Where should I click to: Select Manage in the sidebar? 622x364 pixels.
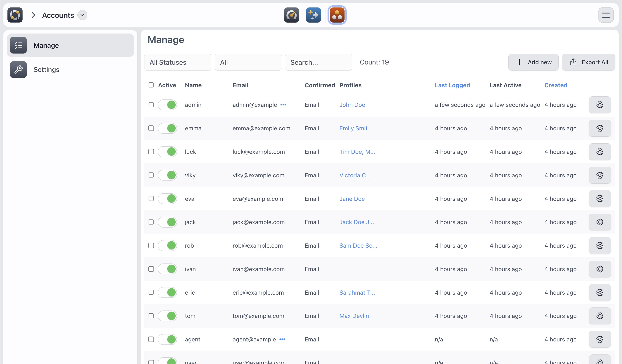[70, 45]
